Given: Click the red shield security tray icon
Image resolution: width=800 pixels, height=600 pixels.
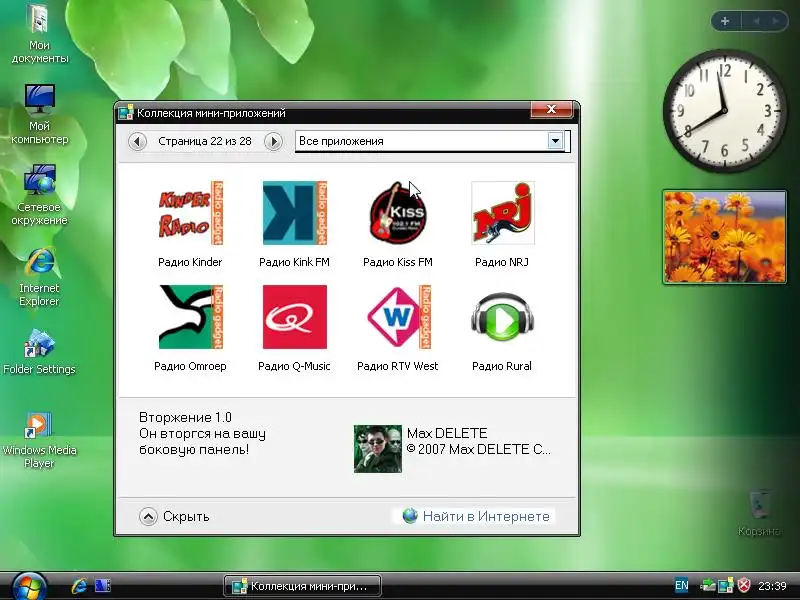Looking at the screenshot, I should (744, 586).
